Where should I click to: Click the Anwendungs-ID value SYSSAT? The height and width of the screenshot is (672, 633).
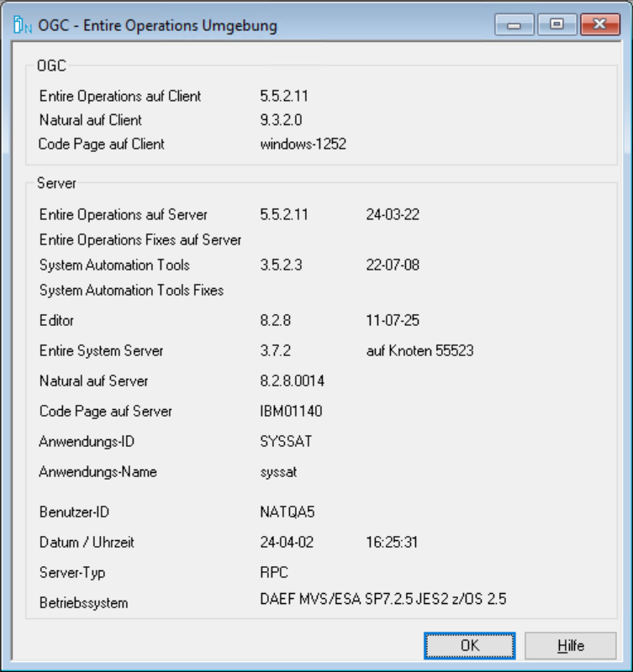click(282, 442)
